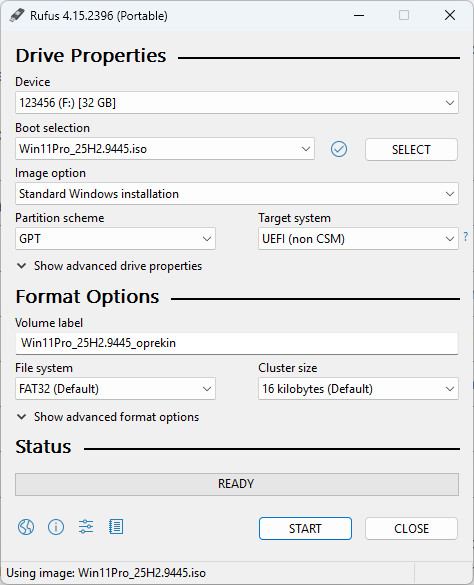Click the Status heading
The height and width of the screenshot is (585, 474).
pyautogui.click(x=43, y=447)
